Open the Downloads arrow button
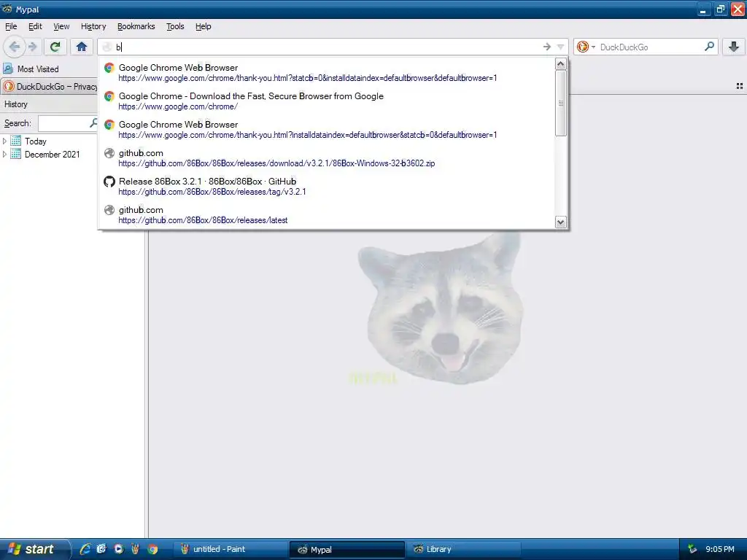Viewport: 747px width, 560px height. pyautogui.click(x=734, y=47)
